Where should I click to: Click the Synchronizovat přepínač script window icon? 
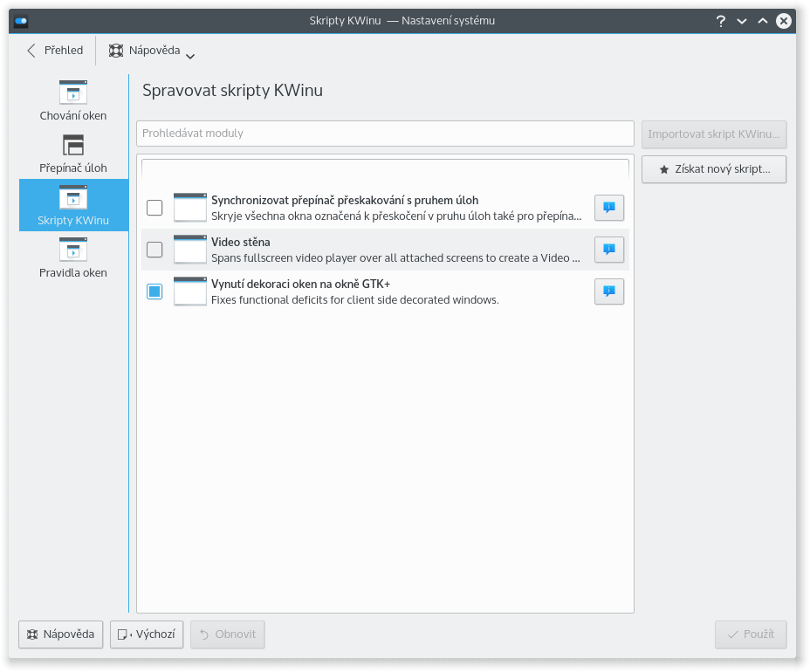click(x=190, y=208)
